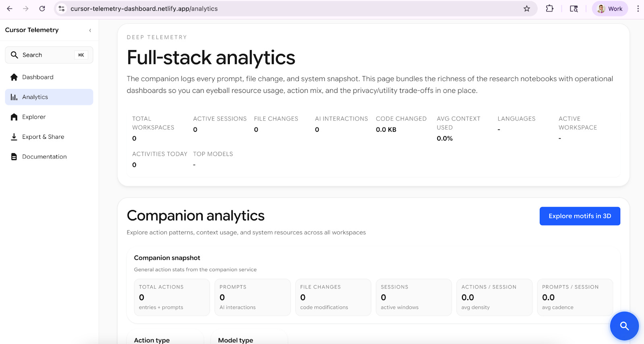The height and width of the screenshot is (344, 644).
Task: Click the AI INTERACTIONS metric label
Action: (341, 119)
